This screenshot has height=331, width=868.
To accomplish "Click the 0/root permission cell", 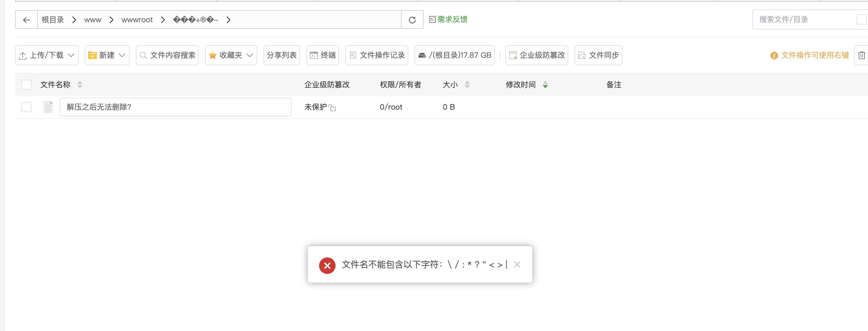I will pyautogui.click(x=391, y=107).
